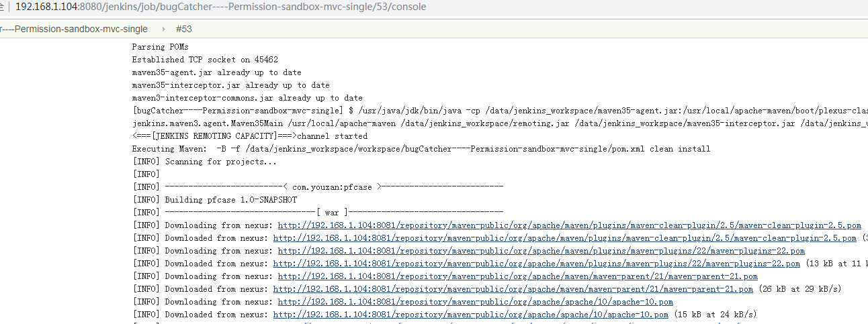This screenshot has width=868, height=324.
Task: Click the 'Building pfcase 1.0-SNAPSHOT' log line
Action: pyautogui.click(x=215, y=200)
